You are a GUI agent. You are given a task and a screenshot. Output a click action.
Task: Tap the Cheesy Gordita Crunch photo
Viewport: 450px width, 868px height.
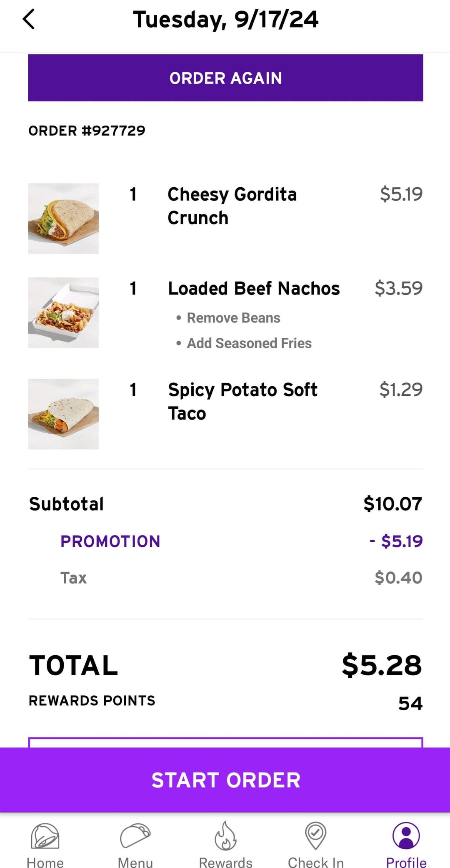pyautogui.click(x=63, y=219)
